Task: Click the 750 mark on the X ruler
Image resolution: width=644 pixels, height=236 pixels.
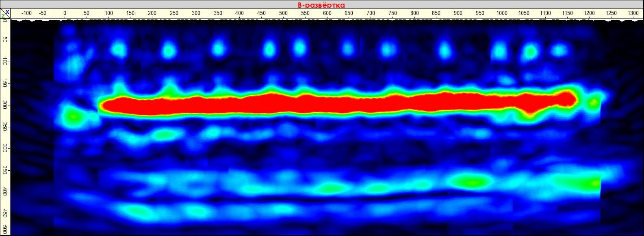Action: point(392,13)
